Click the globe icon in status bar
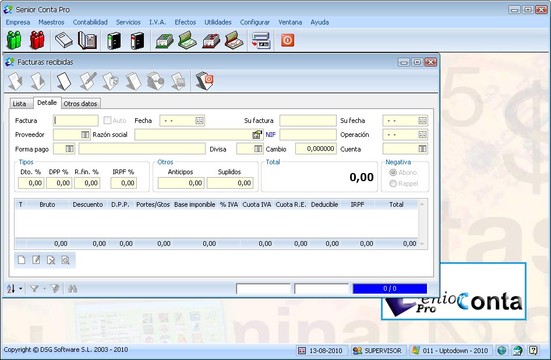Viewport: 551px width, 360px height. pyautogui.click(x=502, y=350)
